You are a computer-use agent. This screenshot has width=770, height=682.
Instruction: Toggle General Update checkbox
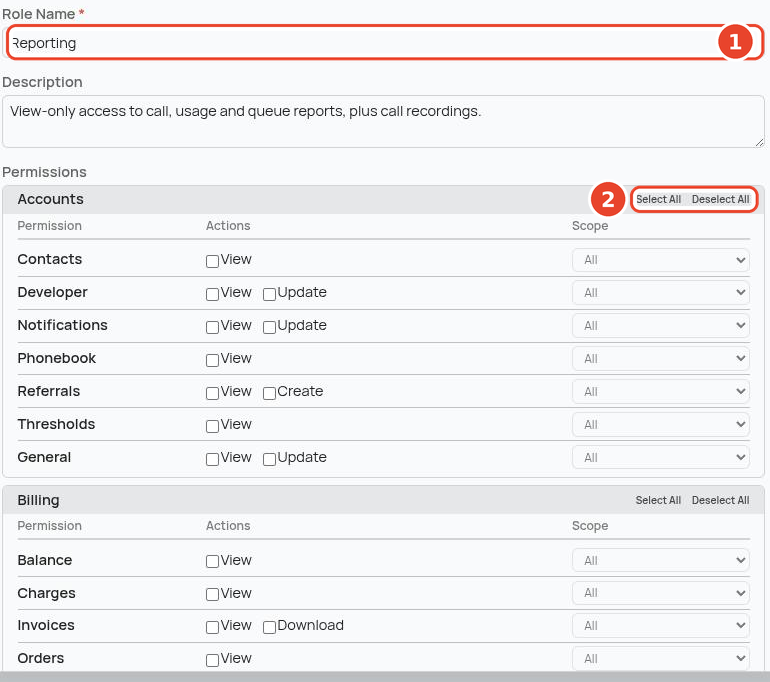(269, 458)
